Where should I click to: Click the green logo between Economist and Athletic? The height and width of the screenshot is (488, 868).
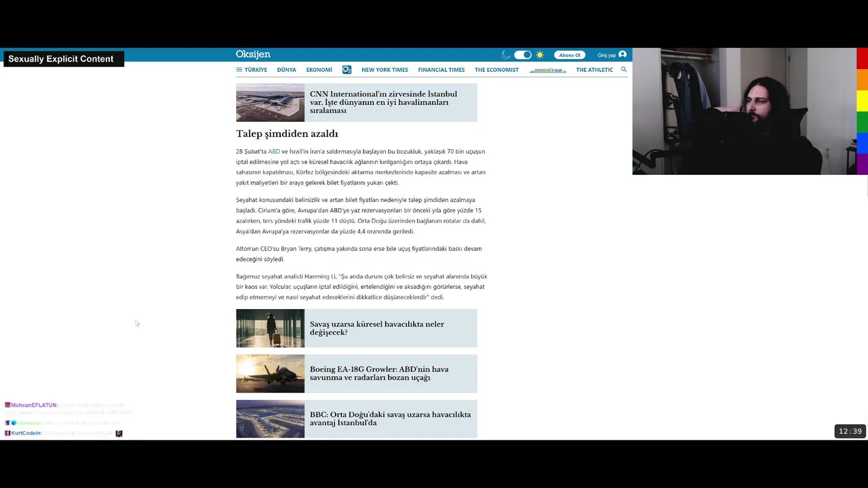[x=547, y=70]
